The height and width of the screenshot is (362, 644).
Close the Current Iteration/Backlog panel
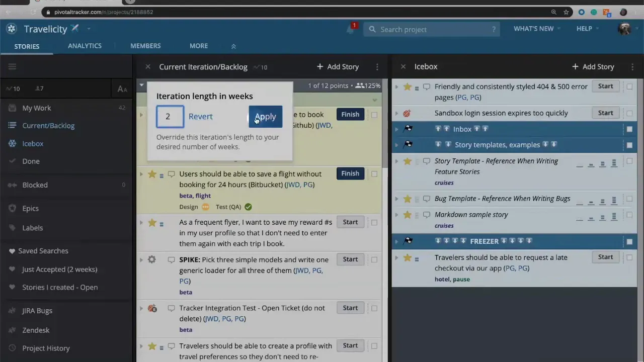click(147, 67)
